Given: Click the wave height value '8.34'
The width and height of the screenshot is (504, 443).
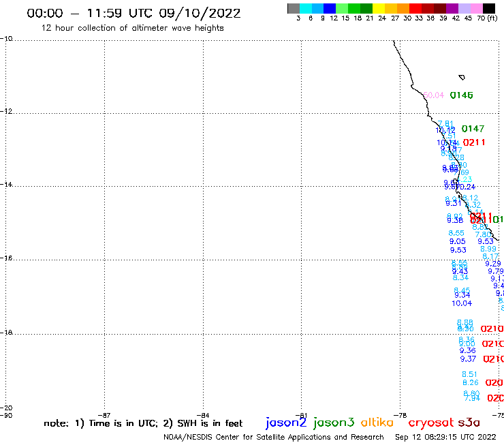Looking at the screenshot, I should (x=460, y=277).
